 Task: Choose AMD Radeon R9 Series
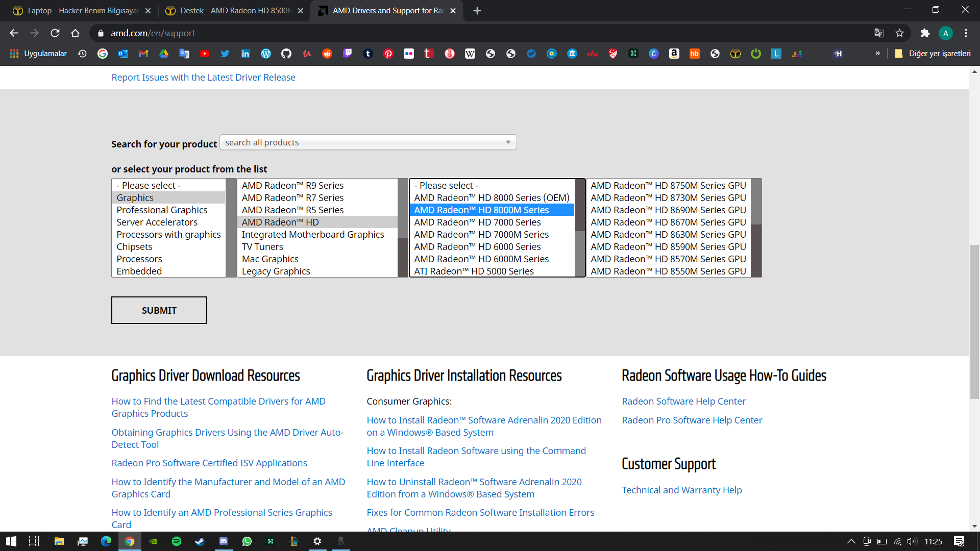coord(317,186)
